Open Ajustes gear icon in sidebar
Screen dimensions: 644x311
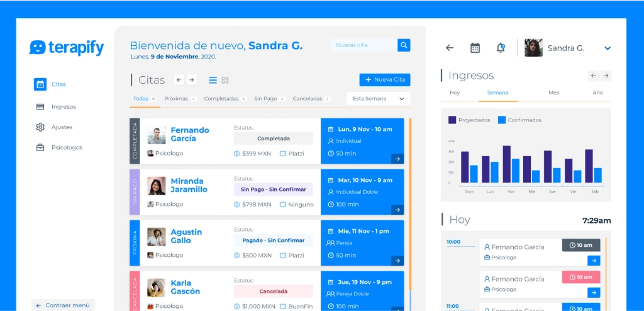point(40,127)
